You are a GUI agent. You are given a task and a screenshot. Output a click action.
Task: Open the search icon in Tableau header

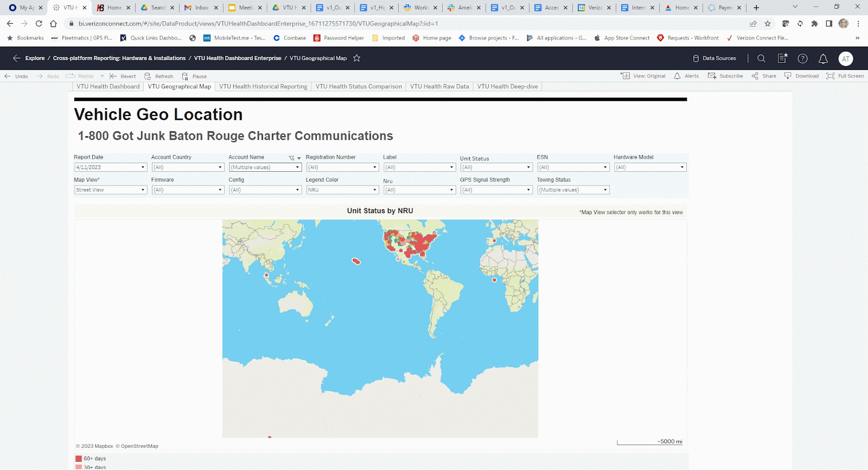coord(761,59)
